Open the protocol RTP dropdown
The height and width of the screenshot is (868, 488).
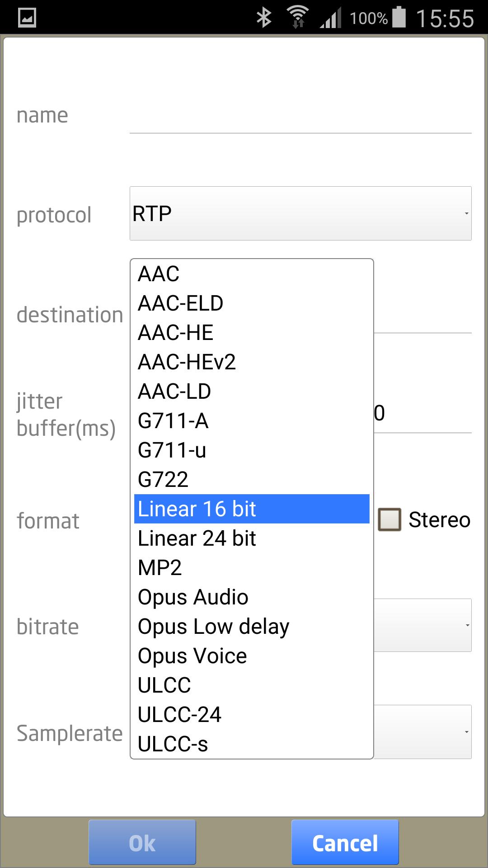tap(300, 213)
